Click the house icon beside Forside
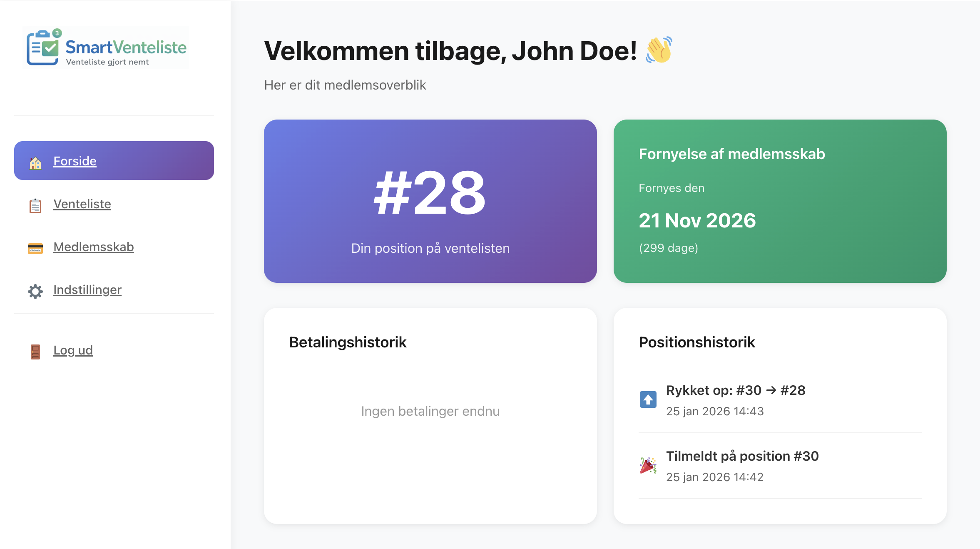980x549 pixels. click(35, 163)
